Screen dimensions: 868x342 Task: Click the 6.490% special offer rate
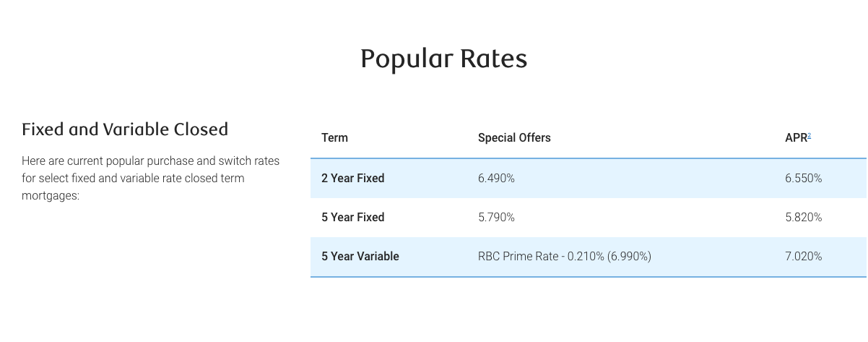tap(496, 178)
